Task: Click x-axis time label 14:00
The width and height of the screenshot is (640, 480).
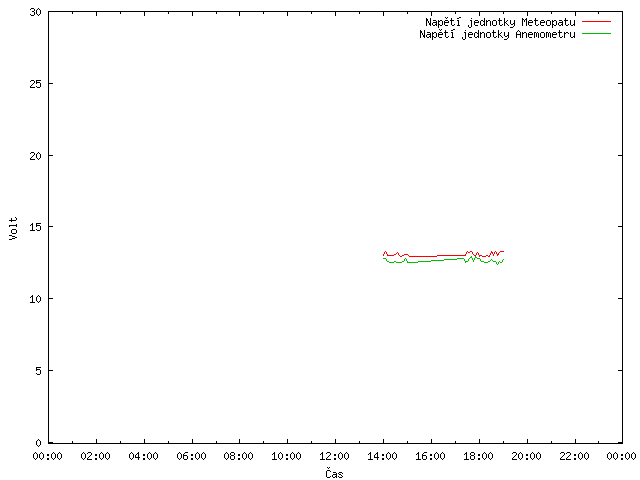Action: [x=382, y=456]
